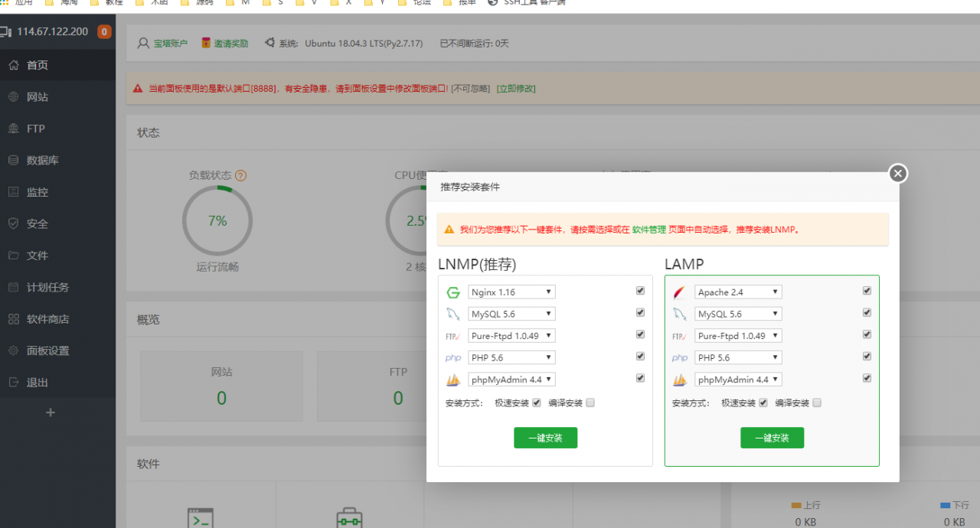Open the LAMP Pure-Ftpd 1.0.49 dropdown
Viewport: 980px width, 528px height.
tap(739, 336)
